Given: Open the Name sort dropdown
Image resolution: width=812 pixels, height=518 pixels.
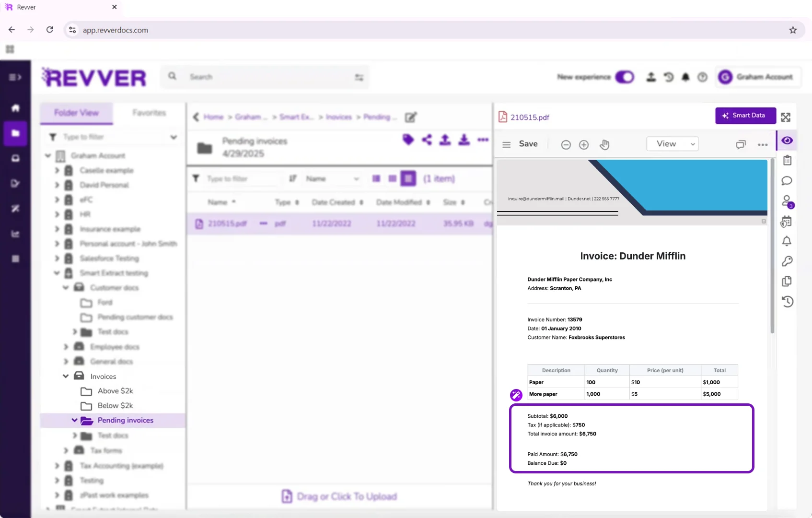Looking at the screenshot, I should click(x=333, y=179).
